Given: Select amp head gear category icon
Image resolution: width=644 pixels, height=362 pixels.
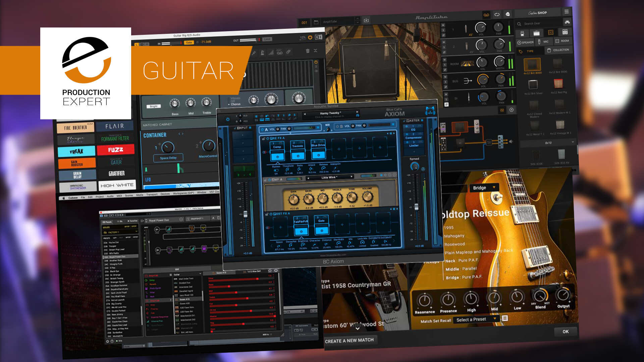Looking at the screenshot, I should [x=537, y=33].
